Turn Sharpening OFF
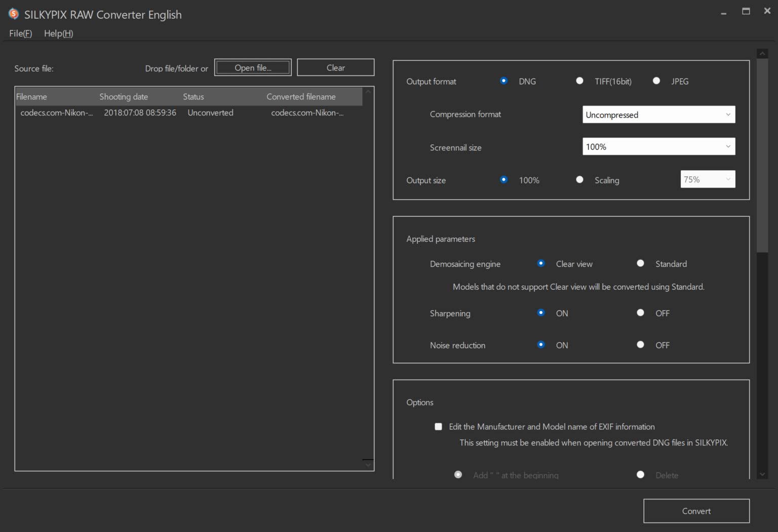The width and height of the screenshot is (778, 532). pyautogui.click(x=640, y=313)
